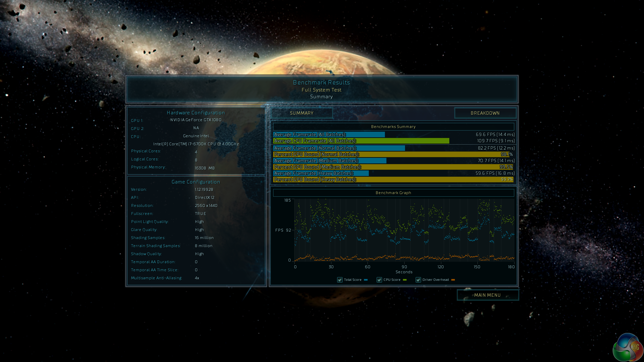Click the Hardware Configuration heading
644x362 pixels.
196,113
